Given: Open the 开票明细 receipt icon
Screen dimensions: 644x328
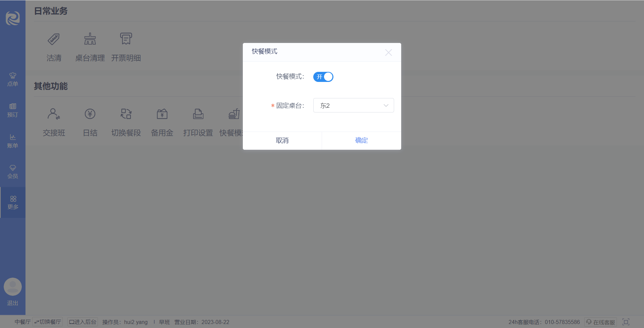Looking at the screenshot, I should 126,39.
